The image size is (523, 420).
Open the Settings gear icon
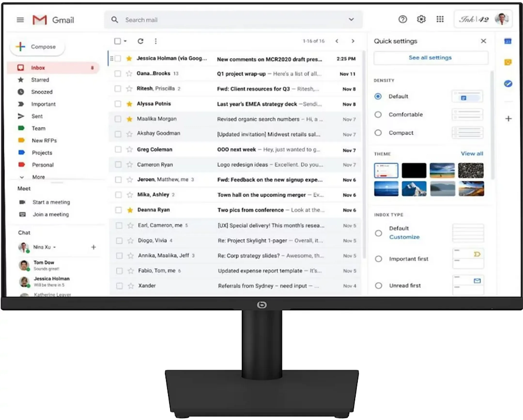tap(421, 19)
